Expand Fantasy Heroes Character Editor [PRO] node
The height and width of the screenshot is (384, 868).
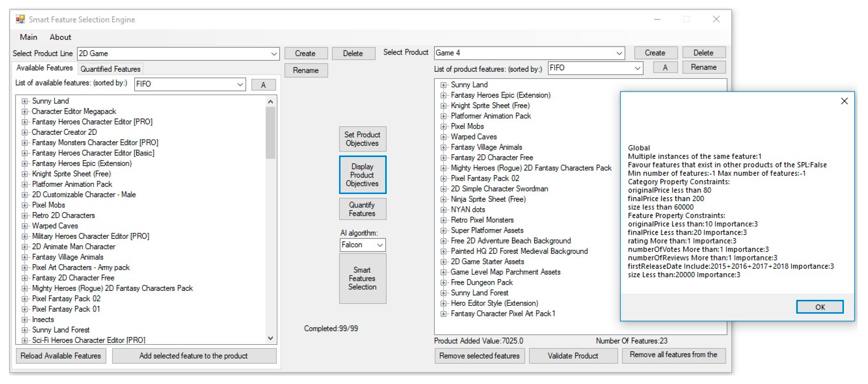point(25,122)
